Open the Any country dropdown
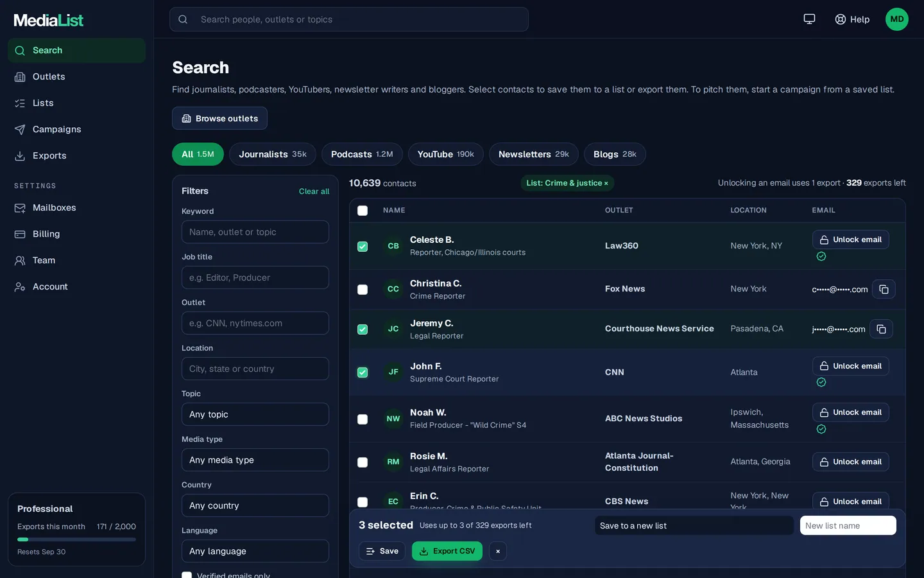Viewport: 924px width, 578px height. coord(255,505)
